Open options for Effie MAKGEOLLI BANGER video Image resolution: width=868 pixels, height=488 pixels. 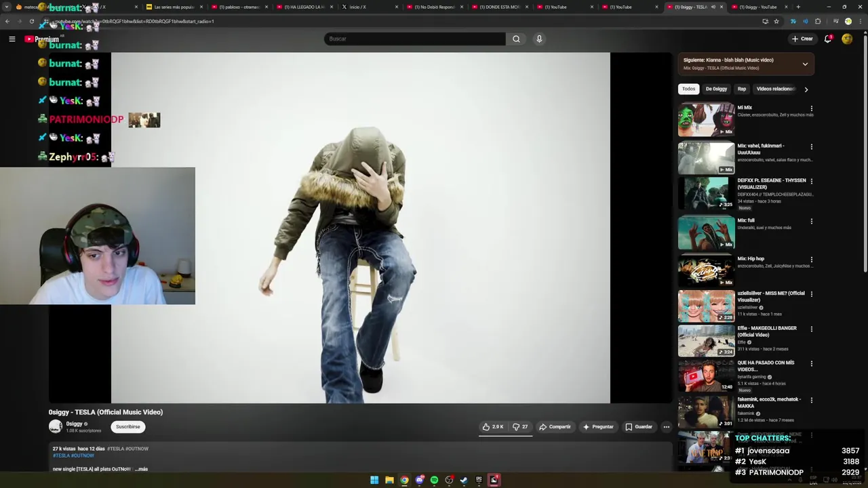tap(811, 329)
